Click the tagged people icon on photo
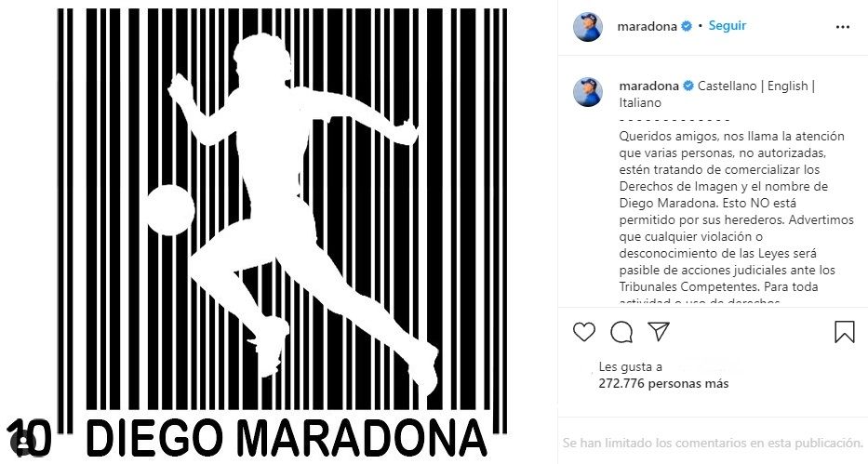 [x=24, y=442]
